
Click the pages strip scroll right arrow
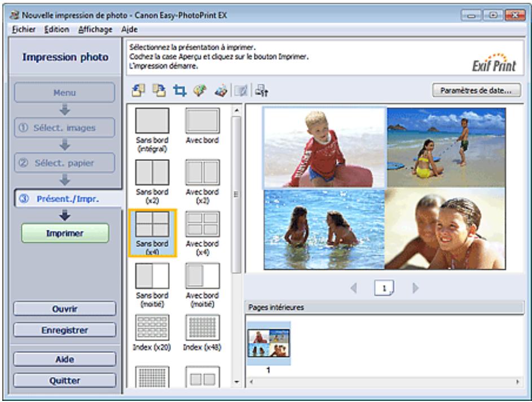518,382
